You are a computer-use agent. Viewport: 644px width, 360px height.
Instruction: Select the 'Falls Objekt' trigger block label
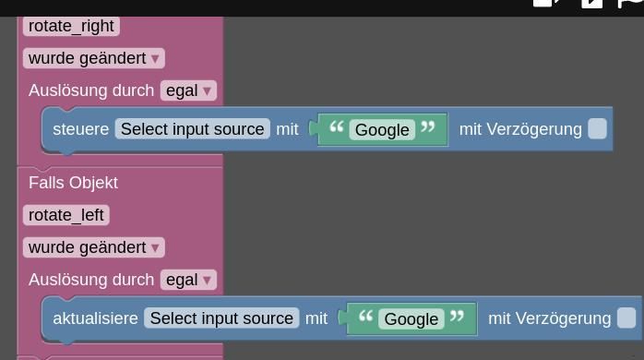point(73,183)
